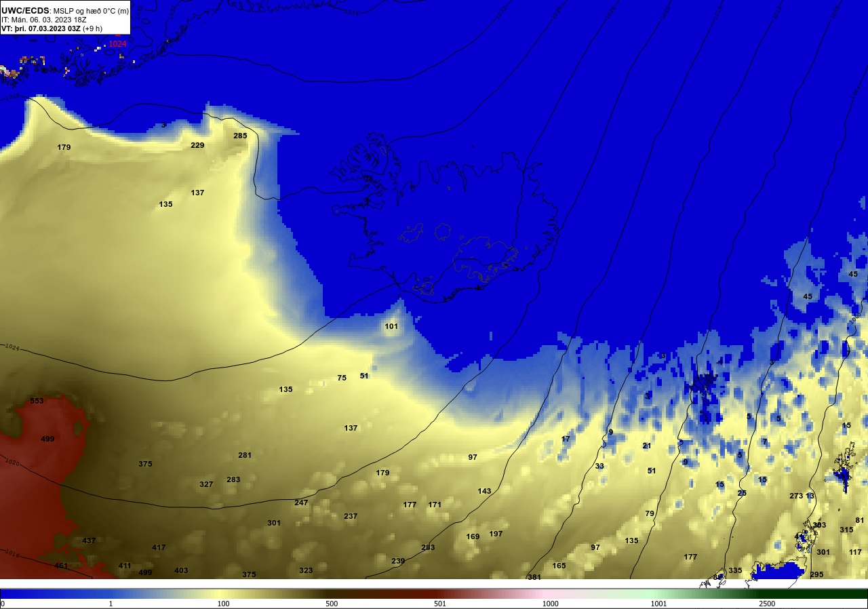The image size is (868, 609).
Task: Click the 553 value in the red area
Action: (x=37, y=401)
